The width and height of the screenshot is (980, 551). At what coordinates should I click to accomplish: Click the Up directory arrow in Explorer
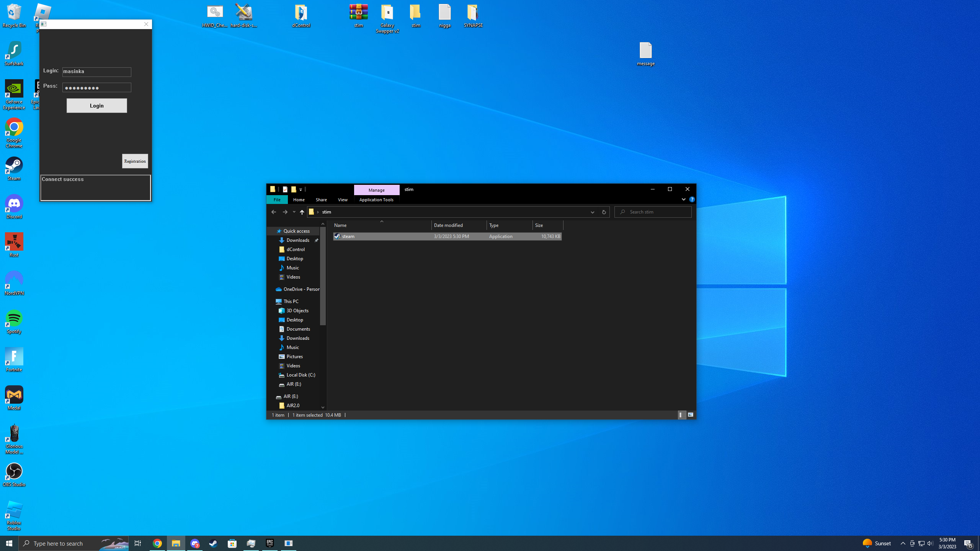coord(302,212)
